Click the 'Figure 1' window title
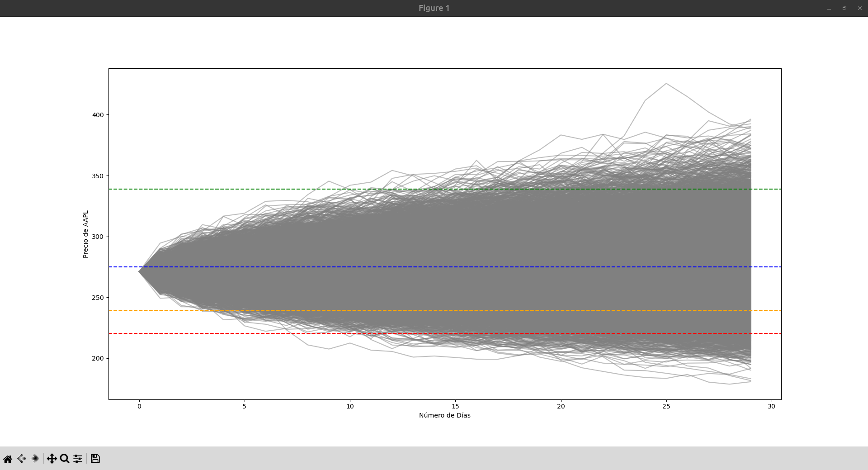Screen dimensions: 868x470 tap(434, 8)
